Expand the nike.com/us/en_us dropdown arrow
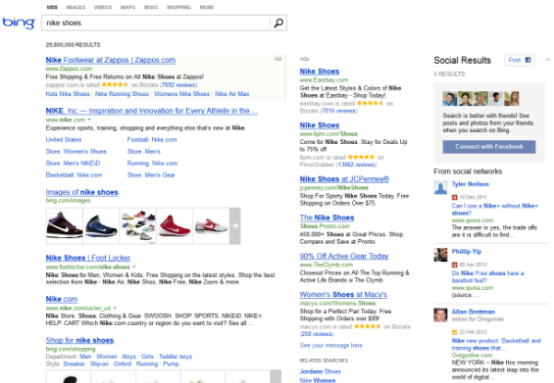Image resolution: width=554 pixels, height=383 pixels. click(x=115, y=308)
